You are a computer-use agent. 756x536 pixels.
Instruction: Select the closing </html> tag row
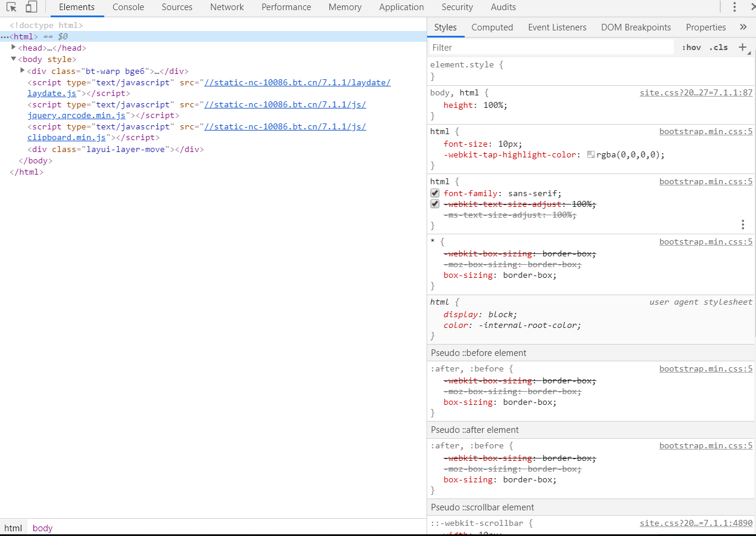tap(27, 172)
